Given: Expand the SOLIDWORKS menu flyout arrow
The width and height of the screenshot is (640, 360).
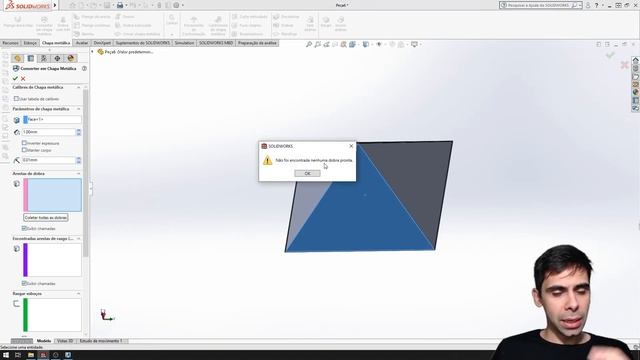Looking at the screenshot, I should click(55, 5).
